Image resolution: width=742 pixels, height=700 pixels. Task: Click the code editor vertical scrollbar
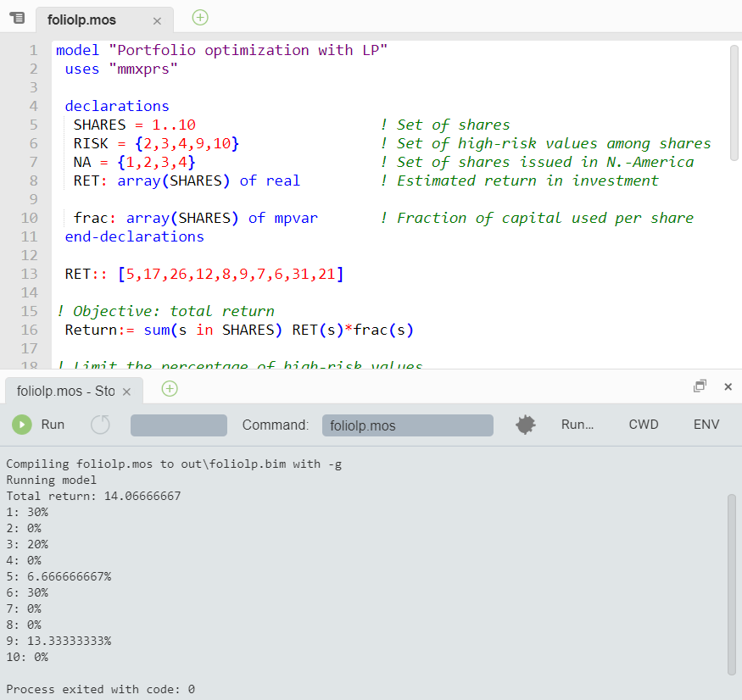click(734, 103)
